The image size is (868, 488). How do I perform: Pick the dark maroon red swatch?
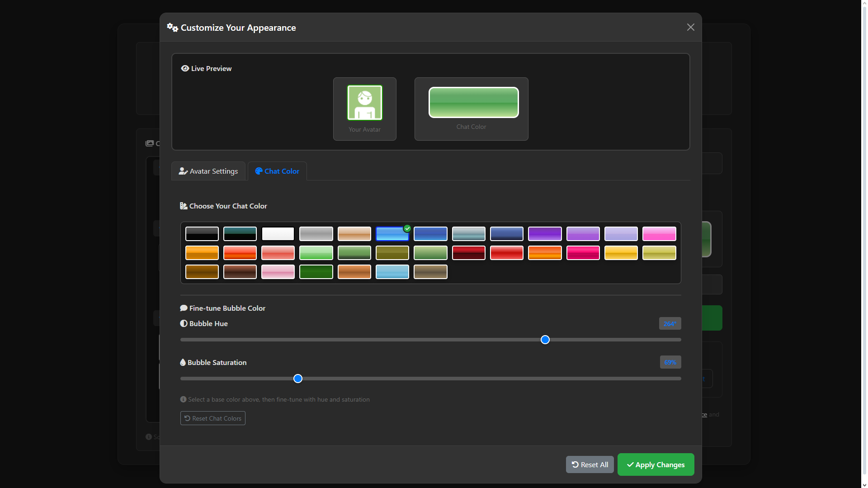(x=468, y=253)
